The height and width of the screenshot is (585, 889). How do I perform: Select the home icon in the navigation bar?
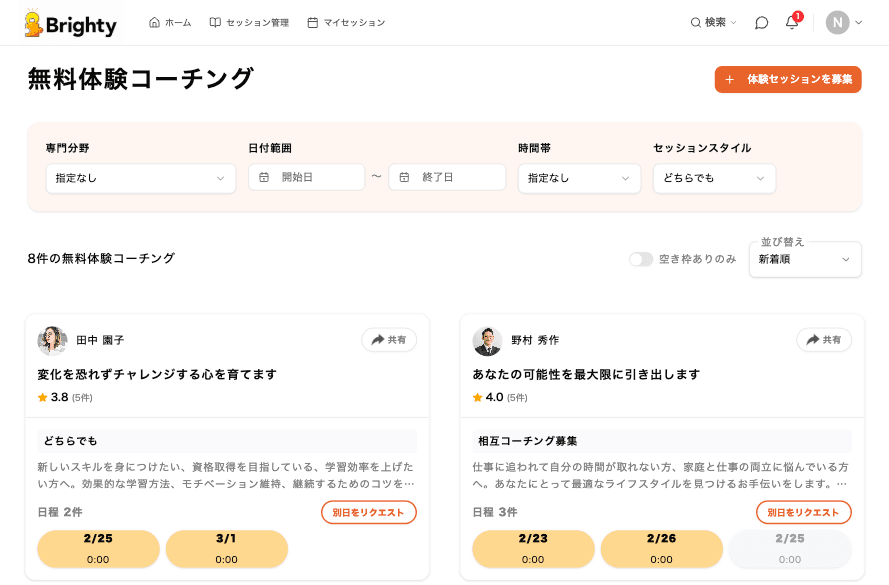pos(154,20)
